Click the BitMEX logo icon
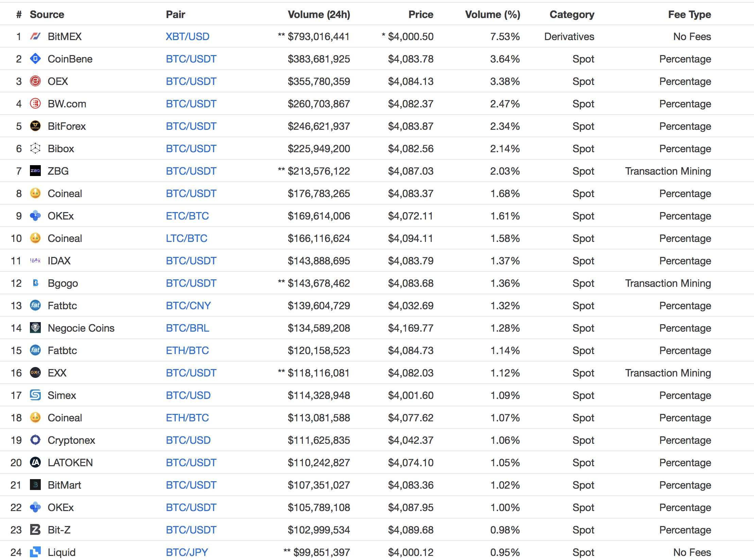 tap(35, 36)
